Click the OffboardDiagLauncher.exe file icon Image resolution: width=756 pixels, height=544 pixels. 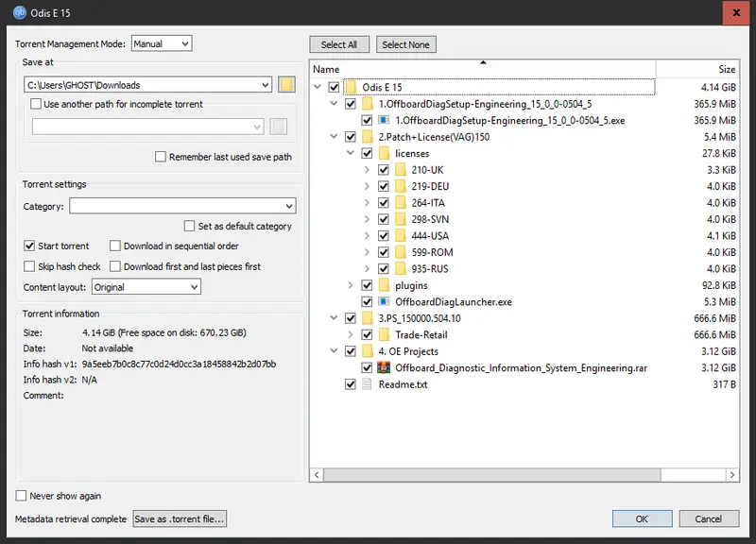tap(384, 301)
